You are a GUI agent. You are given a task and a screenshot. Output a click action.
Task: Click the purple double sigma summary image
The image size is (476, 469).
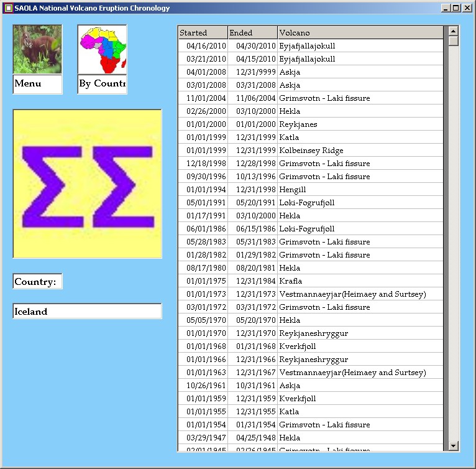pos(87,183)
